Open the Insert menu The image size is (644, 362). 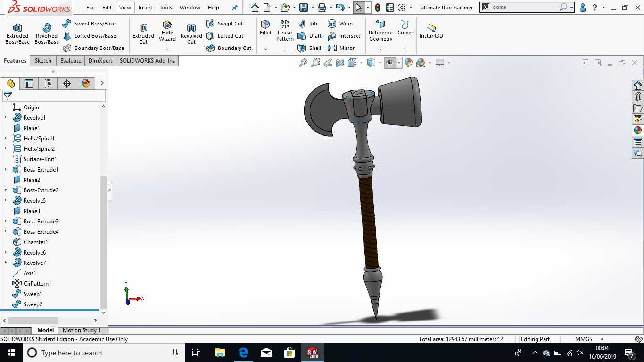click(x=145, y=8)
